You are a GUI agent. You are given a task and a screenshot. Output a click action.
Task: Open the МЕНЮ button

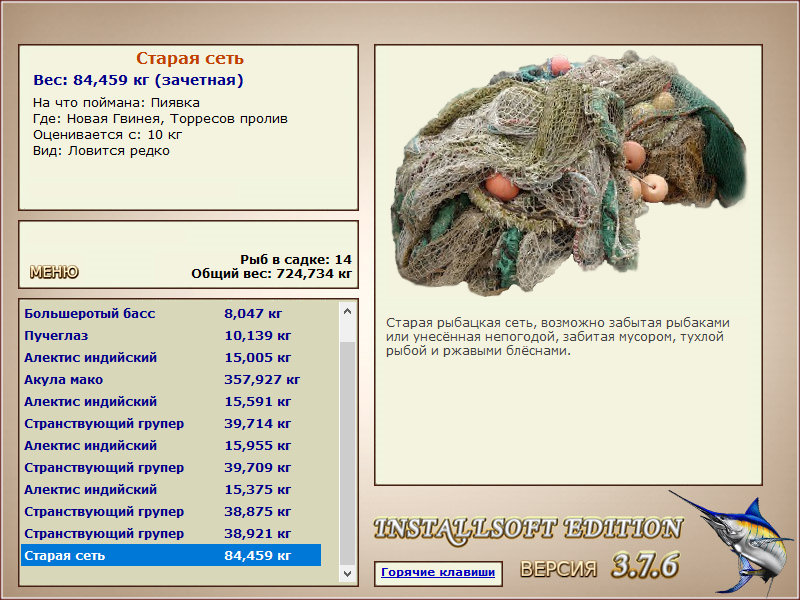(54, 272)
